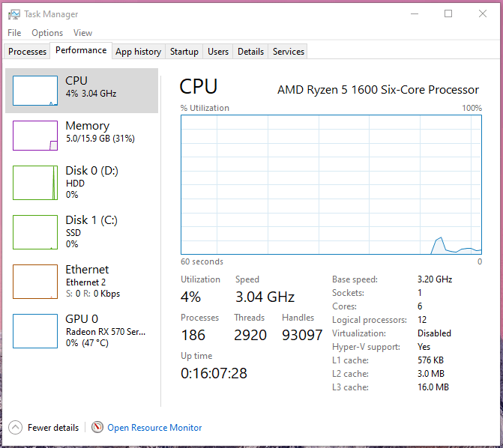Screen dimensions: 503x448
Task: Open Resource Monitor link
Action: click(x=154, y=428)
